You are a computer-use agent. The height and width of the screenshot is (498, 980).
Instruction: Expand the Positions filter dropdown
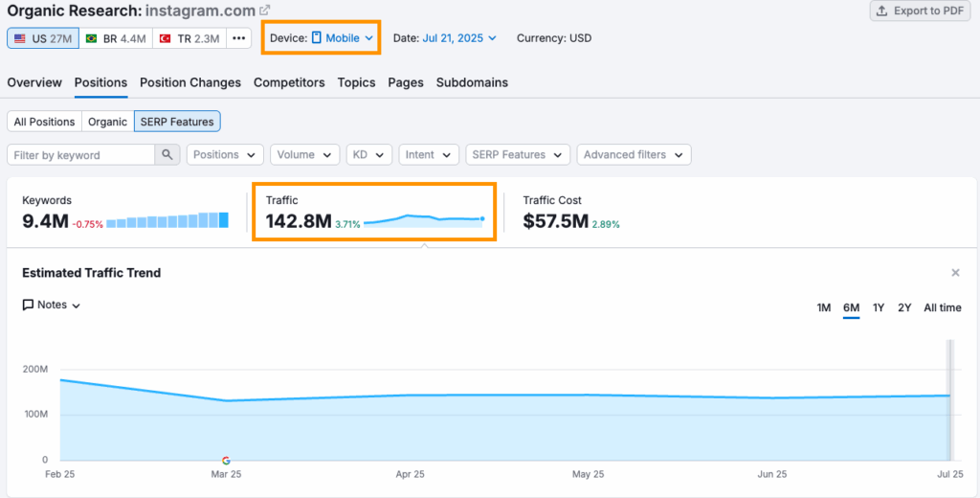coord(225,155)
